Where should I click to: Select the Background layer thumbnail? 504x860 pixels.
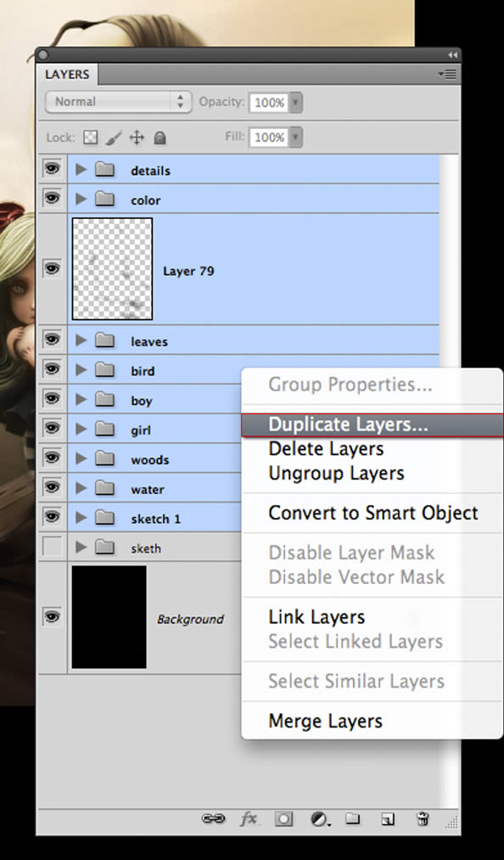[109, 617]
